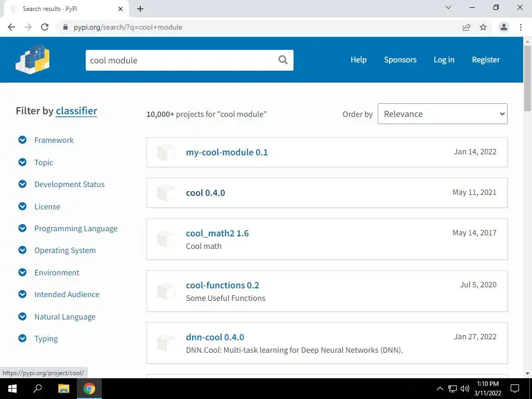Click the scrollbar down arrow
Image resolution: width=532 pixels, height=399 pixels.
(527, 374)
